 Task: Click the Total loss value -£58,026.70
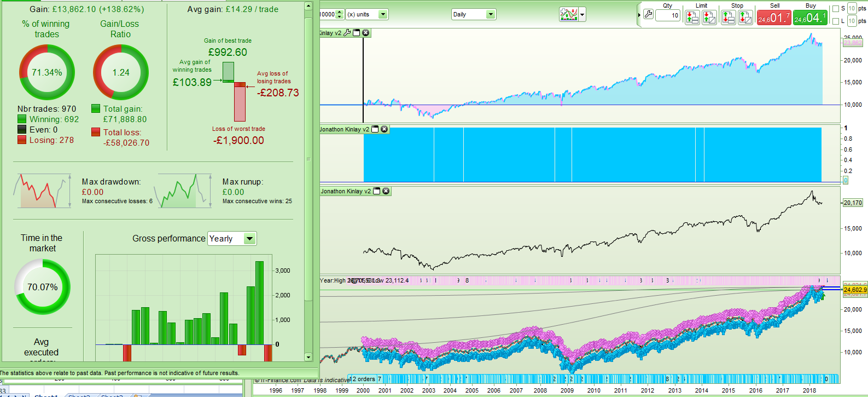point(126,142)
